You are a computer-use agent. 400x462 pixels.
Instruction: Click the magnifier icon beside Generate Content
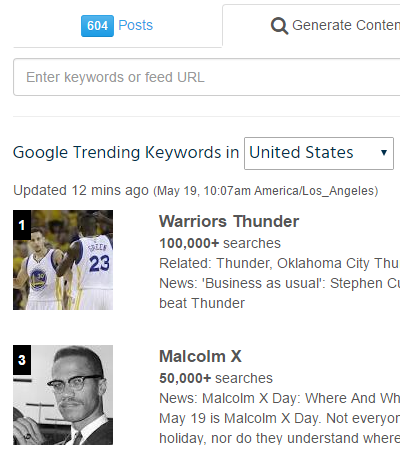(x=279, y=26)
